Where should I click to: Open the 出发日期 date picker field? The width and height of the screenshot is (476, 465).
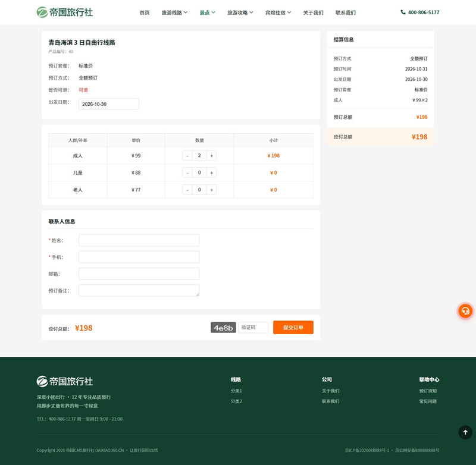coord(109,104)
